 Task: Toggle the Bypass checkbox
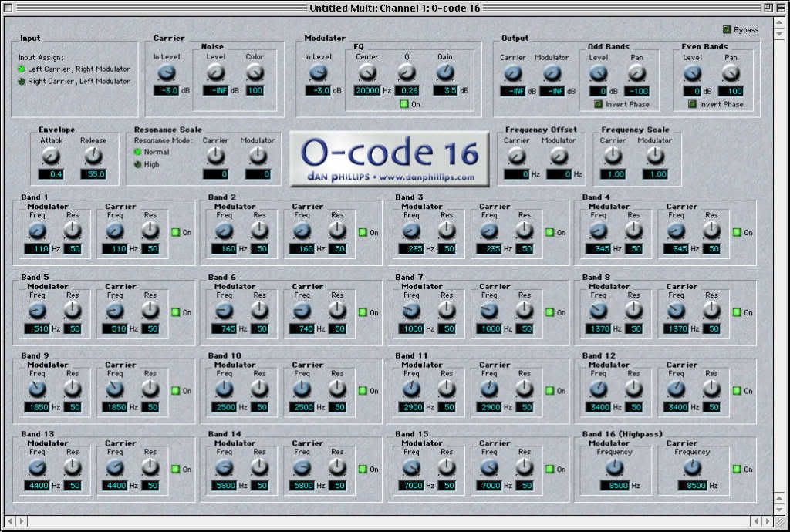coord(727,30)
